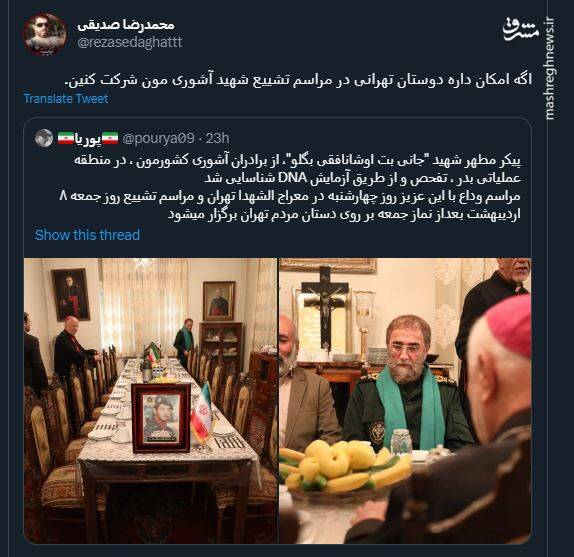The image size is (574, 557).
Task: Click the Mashregh News logo watermark
Action: point(521,30)
